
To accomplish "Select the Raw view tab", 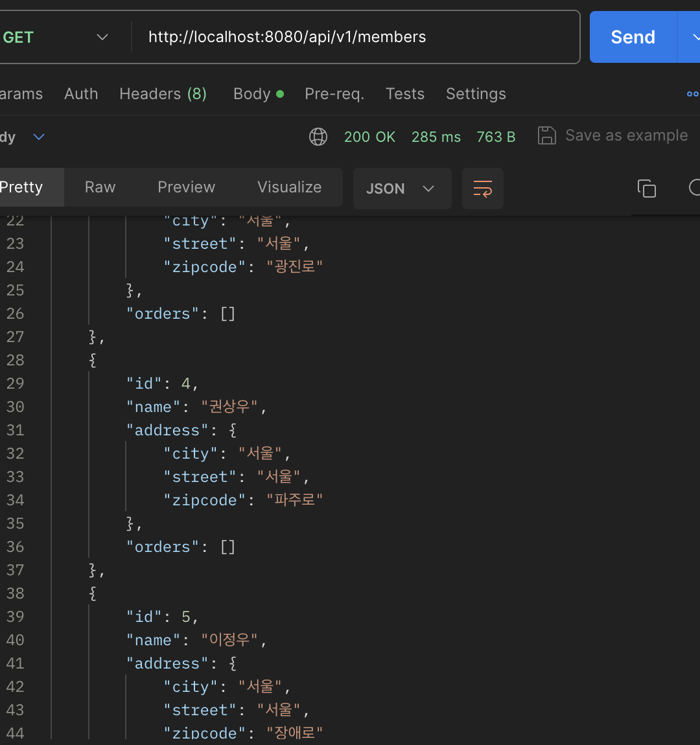I will click(100, 187).
